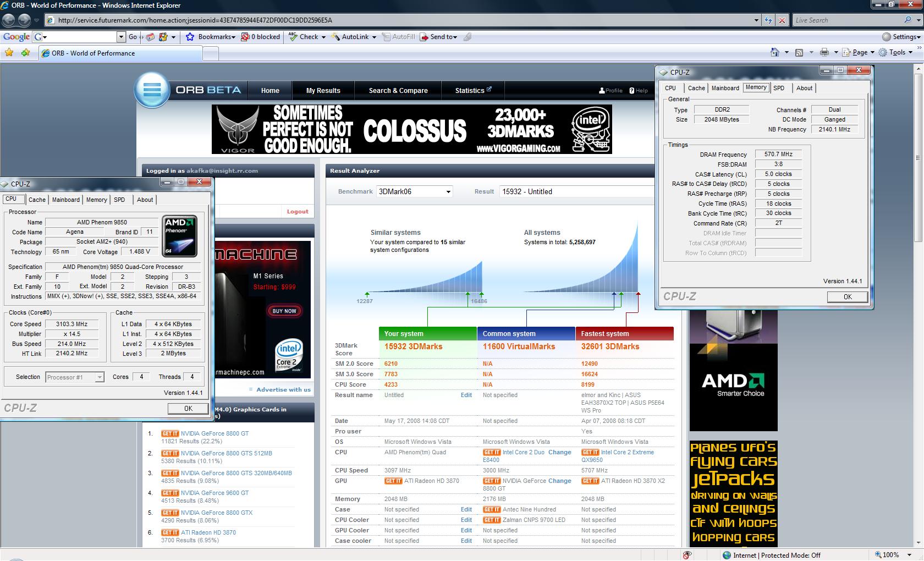Click the IE back navigation button

coord(9,20)
